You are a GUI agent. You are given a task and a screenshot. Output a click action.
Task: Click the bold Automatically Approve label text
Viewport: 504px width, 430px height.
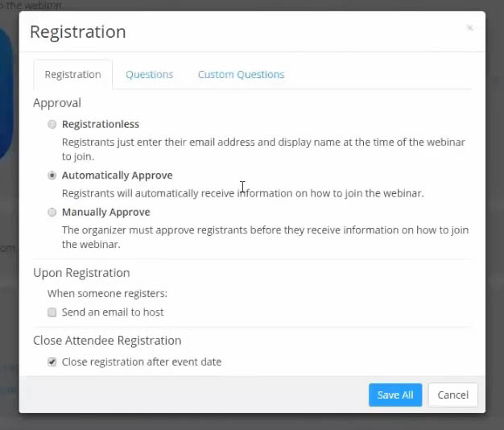tap(117, 175)
